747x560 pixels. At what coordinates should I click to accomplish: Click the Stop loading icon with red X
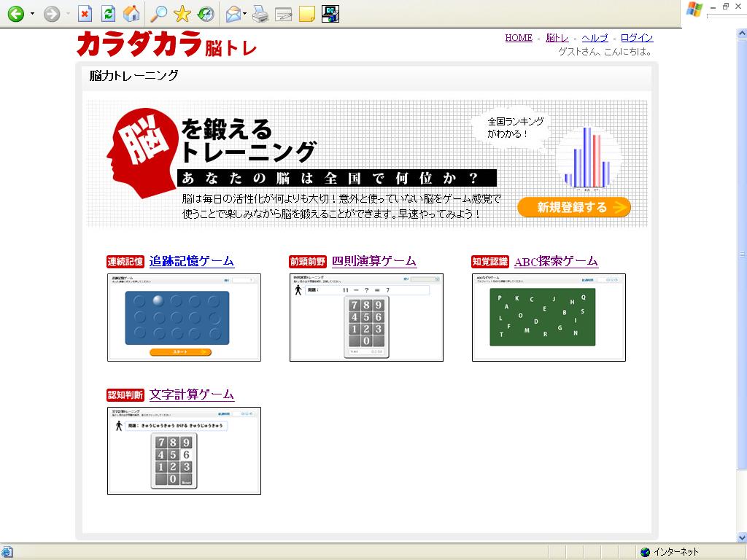85,14
